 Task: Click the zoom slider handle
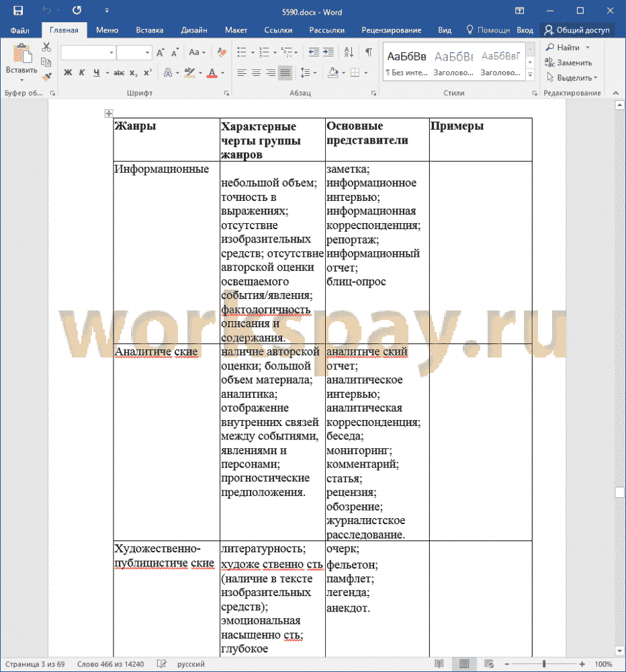pyautogui.click(x=544, y=664)
